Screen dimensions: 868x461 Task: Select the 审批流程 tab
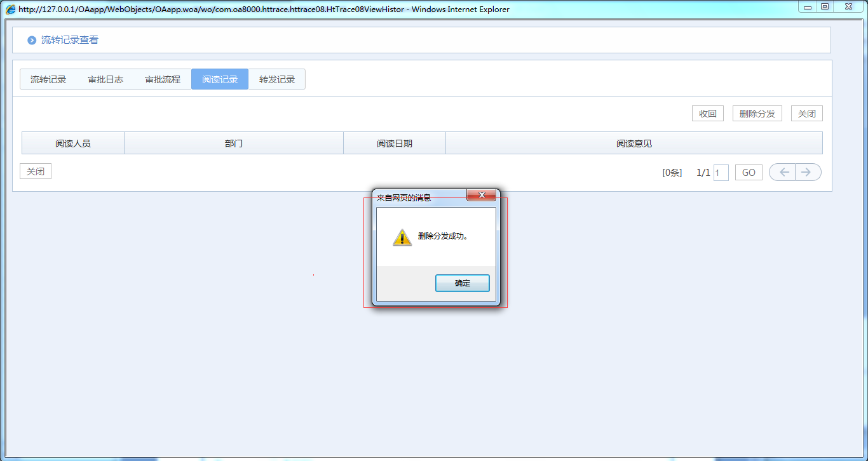click(163, 79)
